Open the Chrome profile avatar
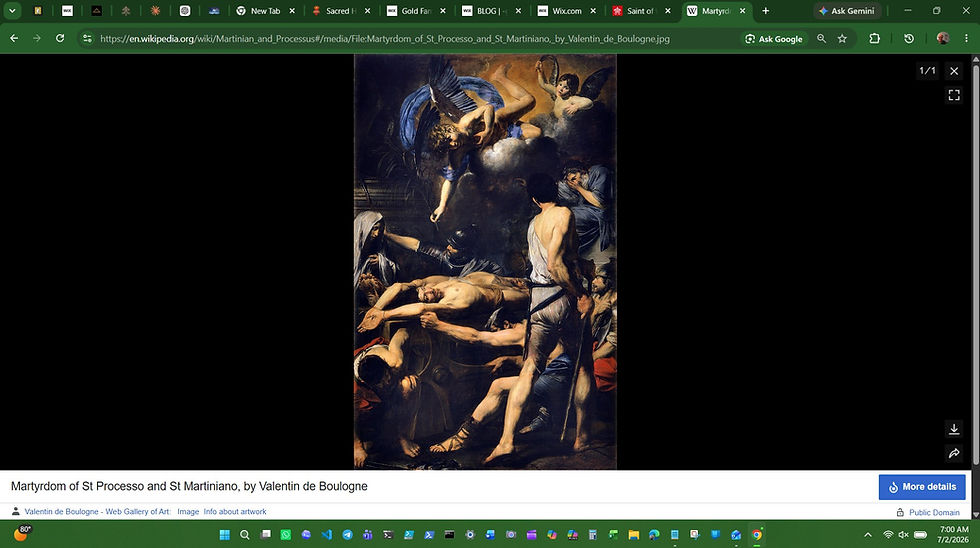Viewport: 980px width, 548px height. coord(942,39)
